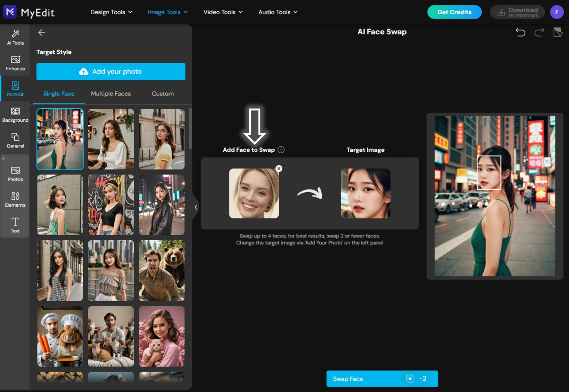Click Add your photo upload button
The height and width of the screenshot is (392, 569).
111,71
